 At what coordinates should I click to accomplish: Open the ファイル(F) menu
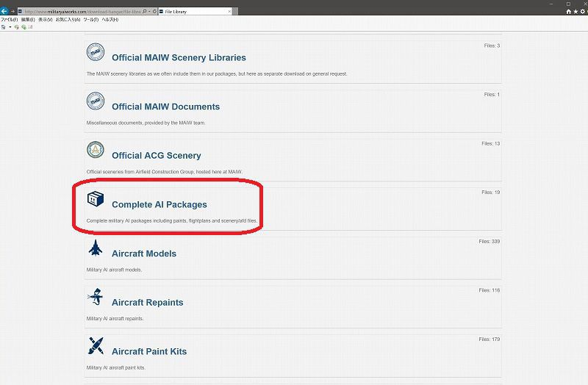[x=10, y=20]
